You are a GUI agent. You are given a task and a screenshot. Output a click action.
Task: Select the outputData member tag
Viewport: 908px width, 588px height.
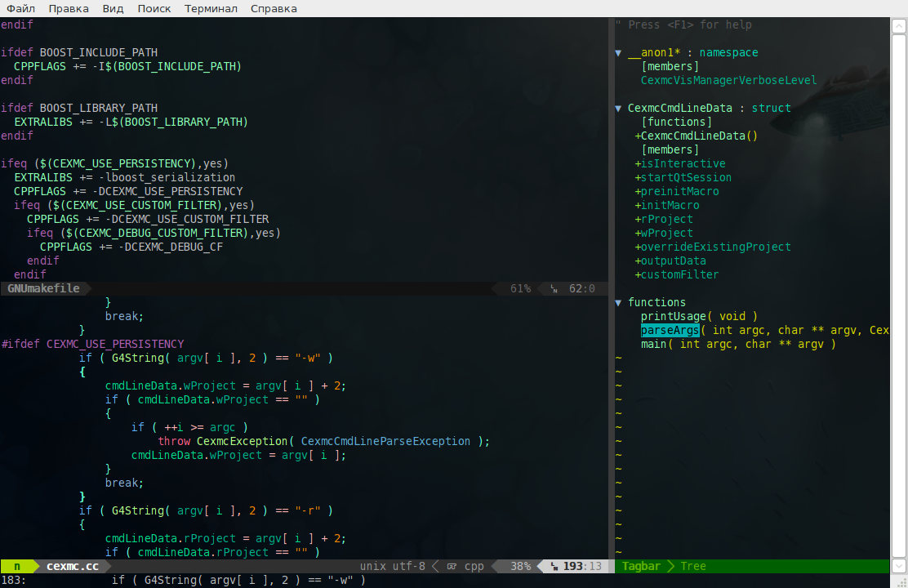670,261
